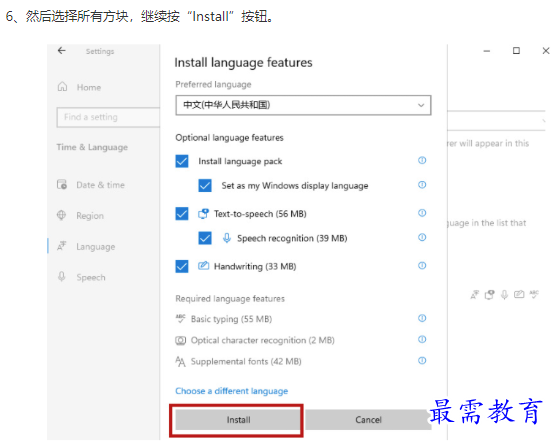The height and width of the screenshot is (443, 551).
Task: Click background microphone feature icon
Action: [504, 294]
